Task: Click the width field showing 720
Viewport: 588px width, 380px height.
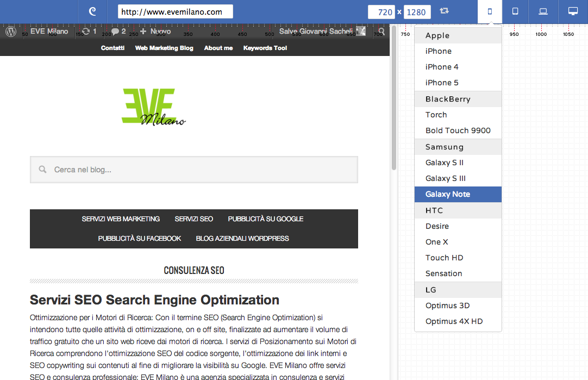Action: pyautogui.click(x=381, y=12)
